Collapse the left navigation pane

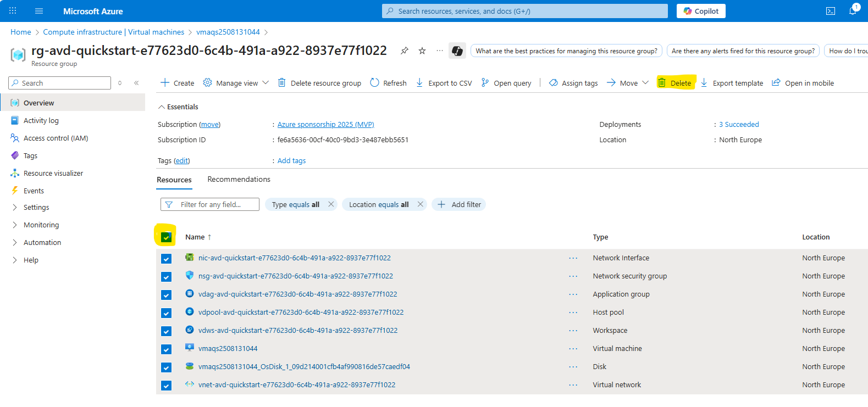[136, 83]
